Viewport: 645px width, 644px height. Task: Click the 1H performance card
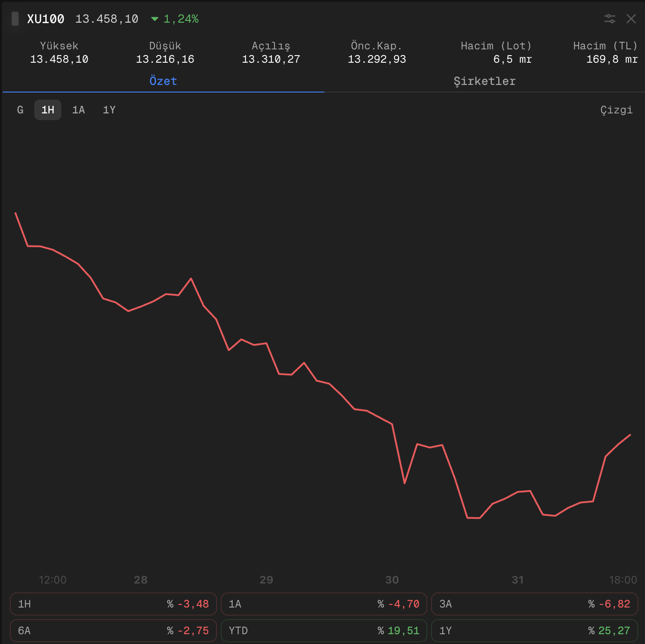tap(113, 604)
